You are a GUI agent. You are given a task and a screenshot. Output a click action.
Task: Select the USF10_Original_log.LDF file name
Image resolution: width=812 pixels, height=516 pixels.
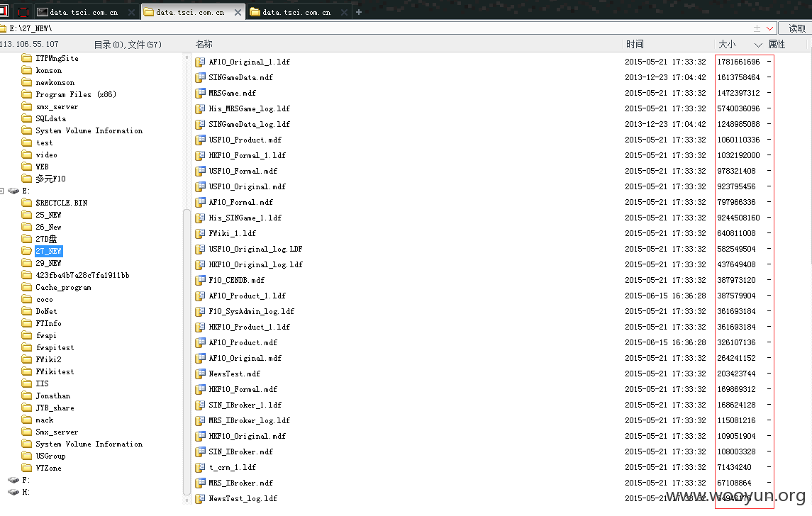(x=256, y=249)
